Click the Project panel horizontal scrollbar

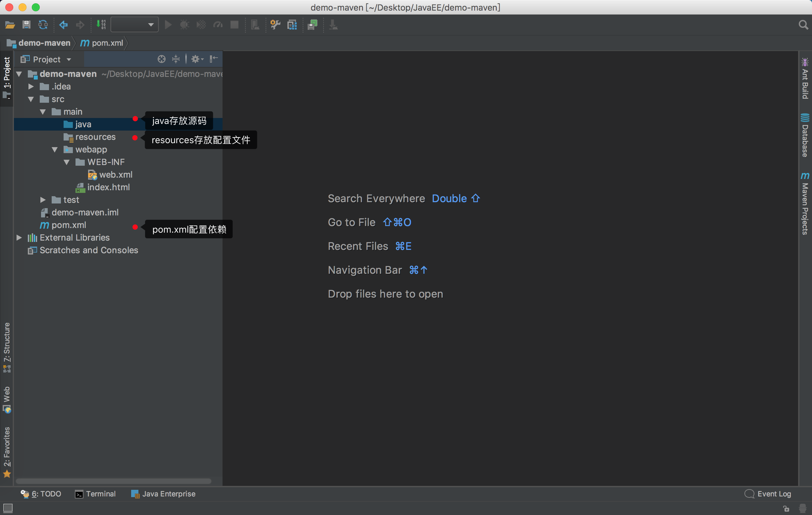114,481
